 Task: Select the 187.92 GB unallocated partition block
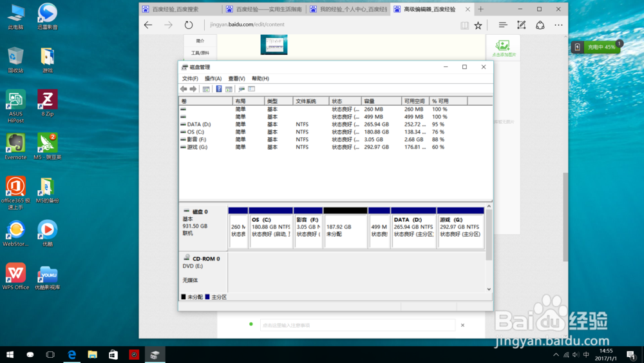(x=345, y=228)
